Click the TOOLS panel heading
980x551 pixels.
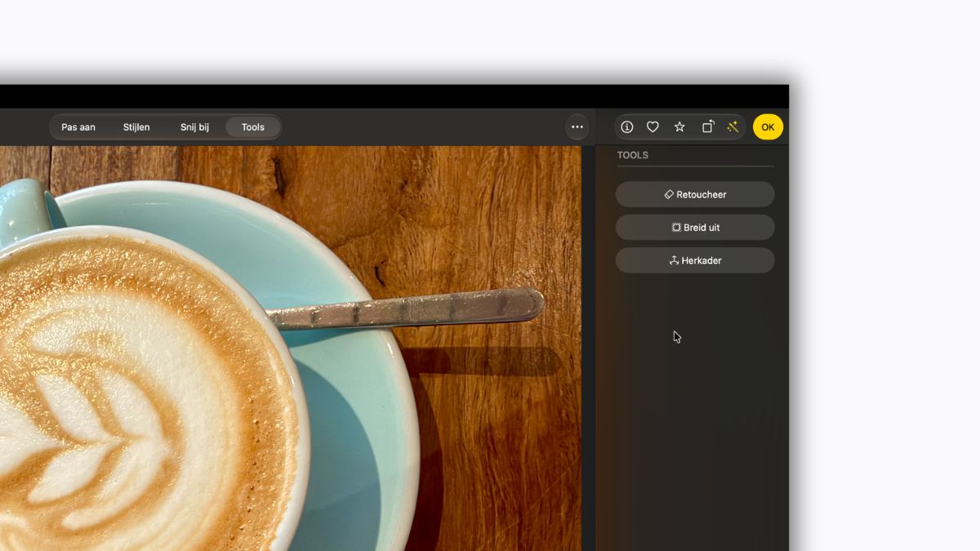[633, 155]
